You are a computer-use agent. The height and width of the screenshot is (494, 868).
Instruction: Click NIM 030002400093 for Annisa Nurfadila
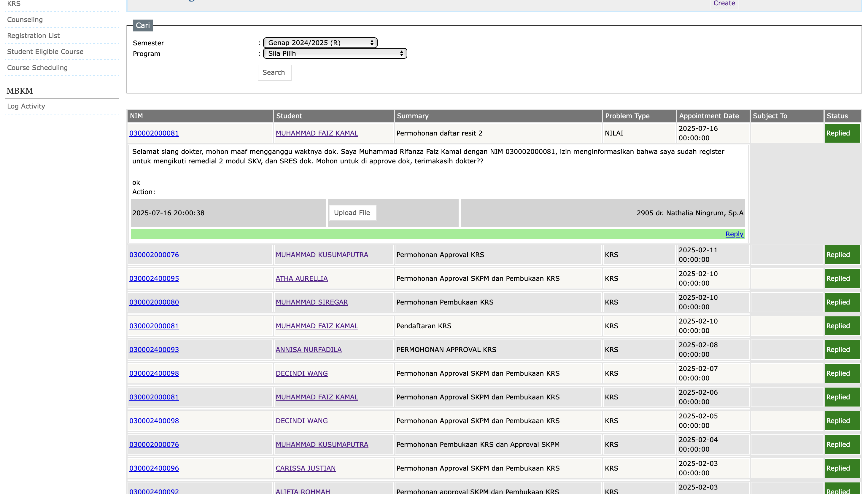coord(154,350)
